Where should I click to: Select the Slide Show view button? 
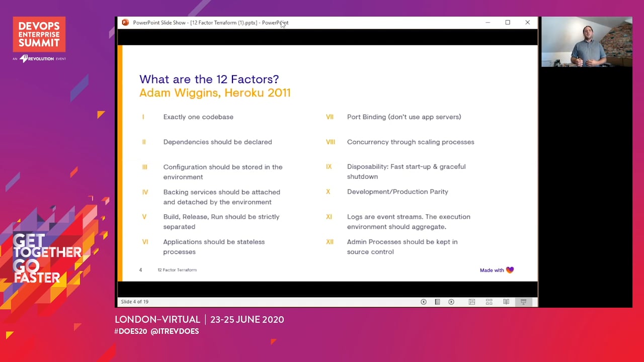tap(523, 302)
